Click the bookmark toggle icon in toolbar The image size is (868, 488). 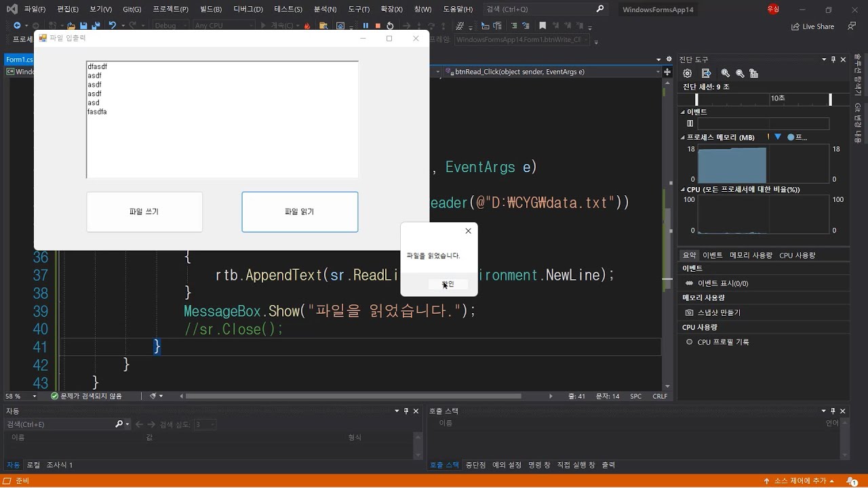tap(542, 26)
